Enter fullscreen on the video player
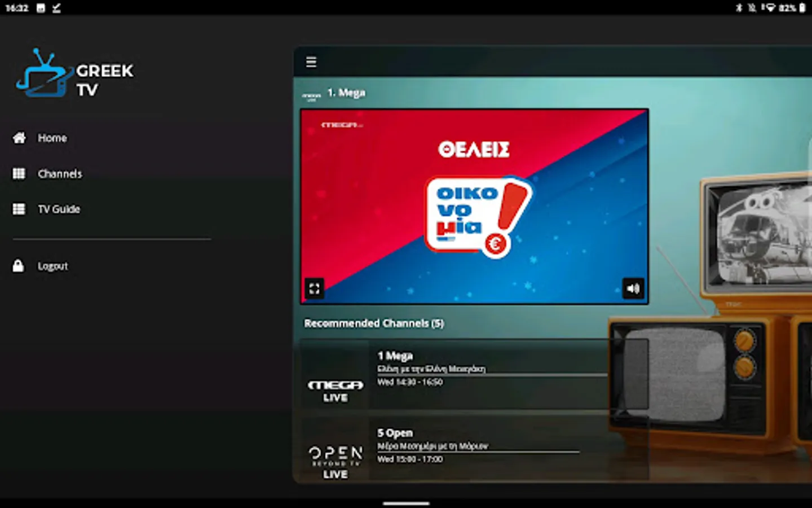812x508 pixels. (x=315, y=288)
